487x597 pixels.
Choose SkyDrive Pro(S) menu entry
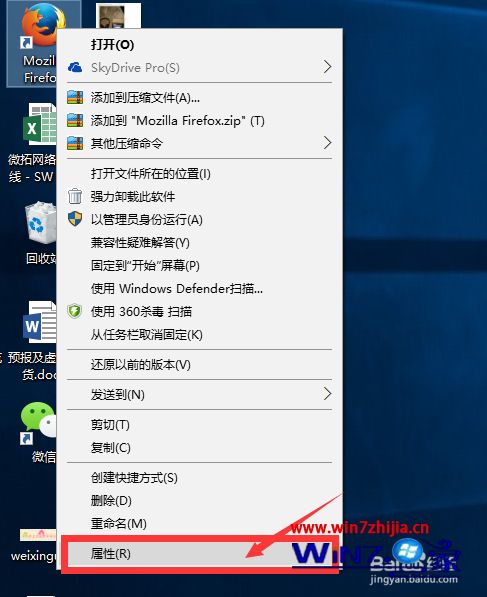click(200, 67)
